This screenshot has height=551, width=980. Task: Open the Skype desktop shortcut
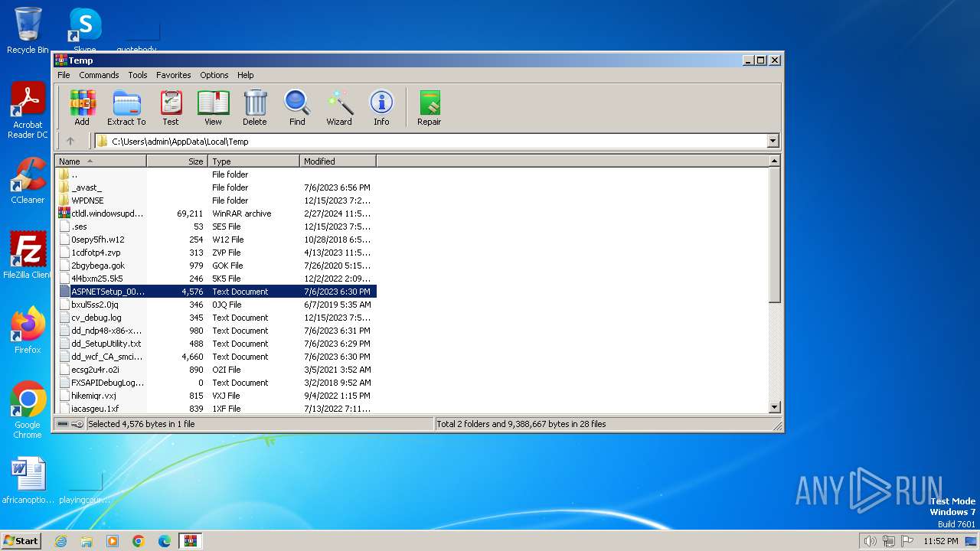click(x=84, y=31)
